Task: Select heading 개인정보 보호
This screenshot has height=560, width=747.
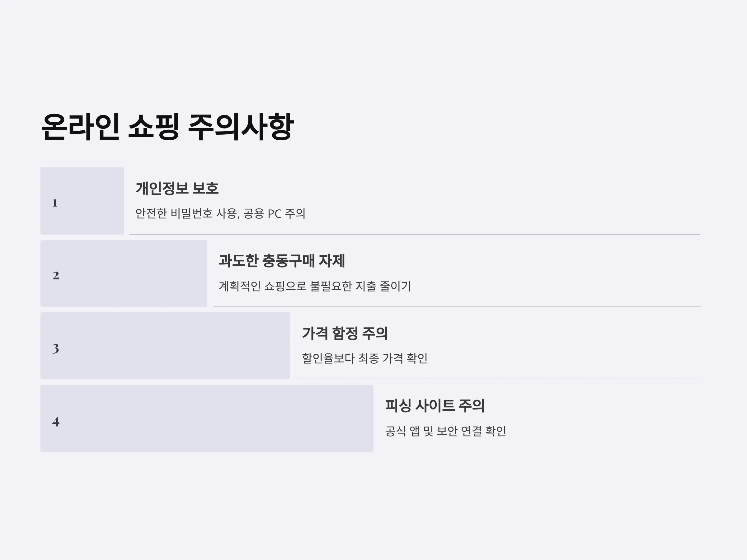Action: tap(177, 188)
